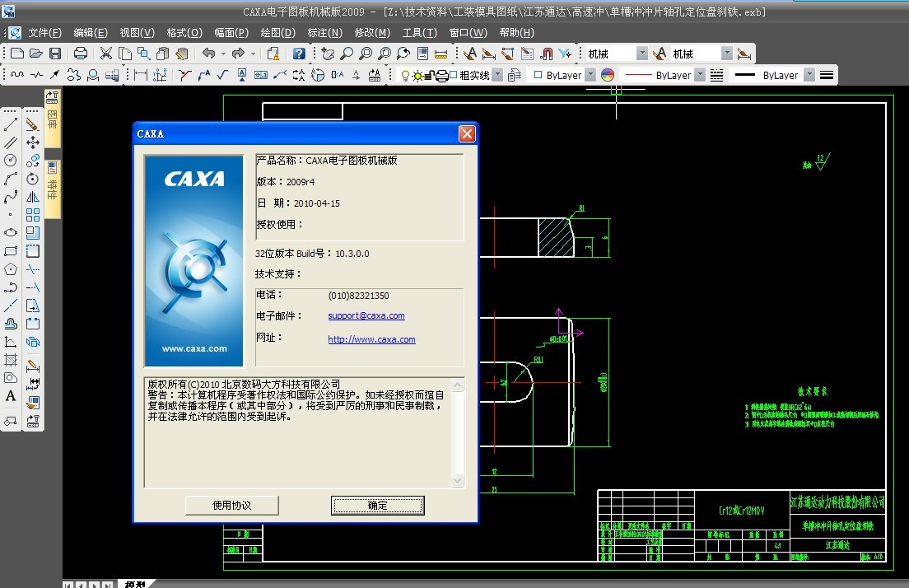Click the 确定 button in dialog
The width and height of the screenshot is (909, 588).
coord(378,505)
